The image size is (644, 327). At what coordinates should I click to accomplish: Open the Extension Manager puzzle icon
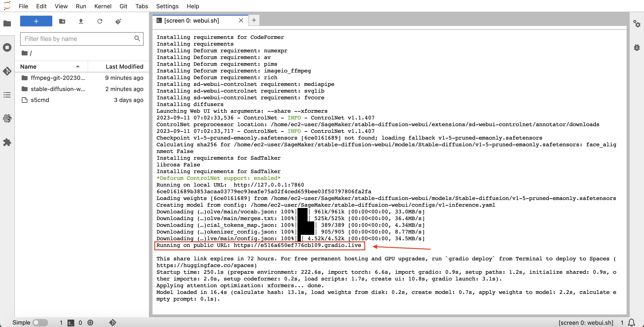[7, 142]
